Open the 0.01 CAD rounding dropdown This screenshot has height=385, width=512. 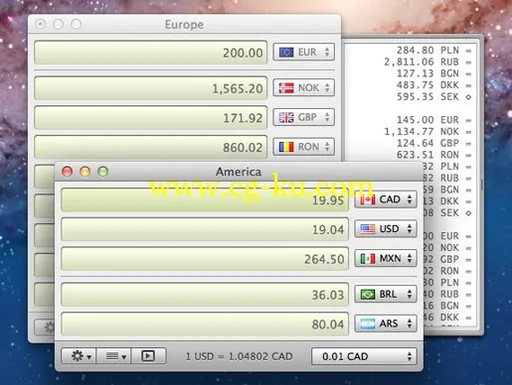click(x=364, y=356)
